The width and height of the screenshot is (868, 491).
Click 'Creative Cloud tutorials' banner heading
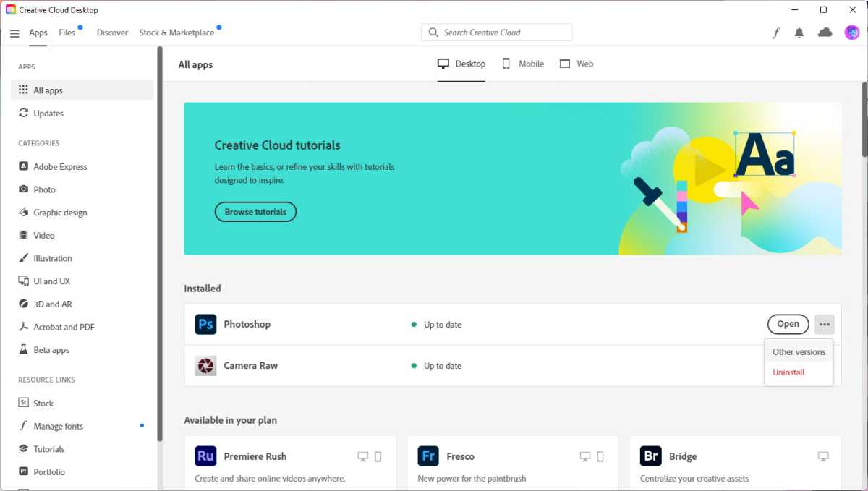(x=277, y=145)
